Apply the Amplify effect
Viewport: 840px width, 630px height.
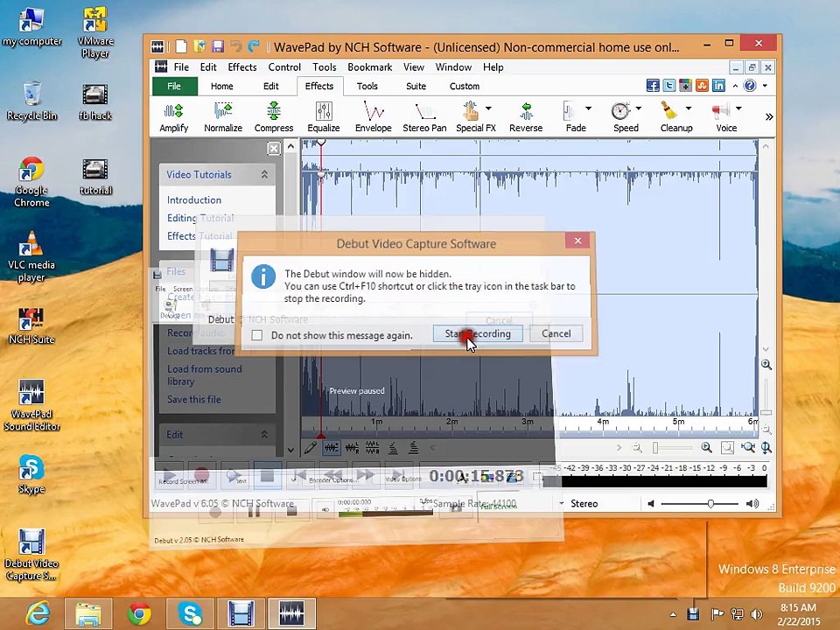click(x=173, y=116)
